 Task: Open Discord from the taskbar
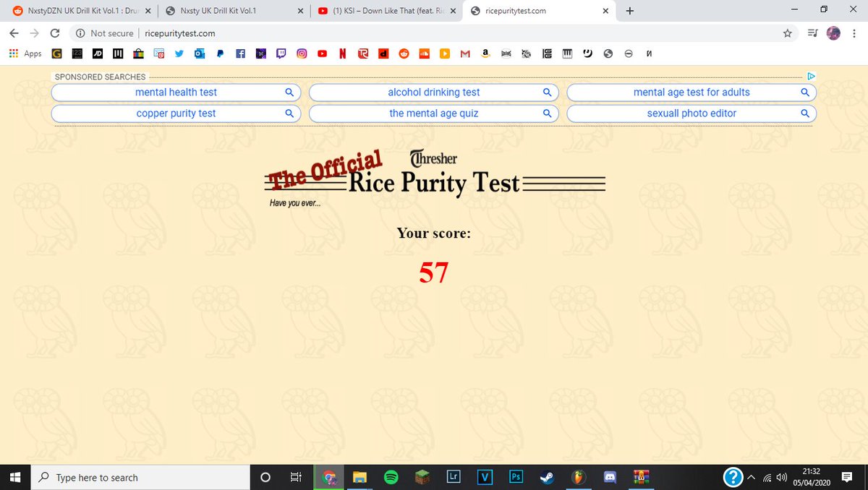(x=610, y=477)
